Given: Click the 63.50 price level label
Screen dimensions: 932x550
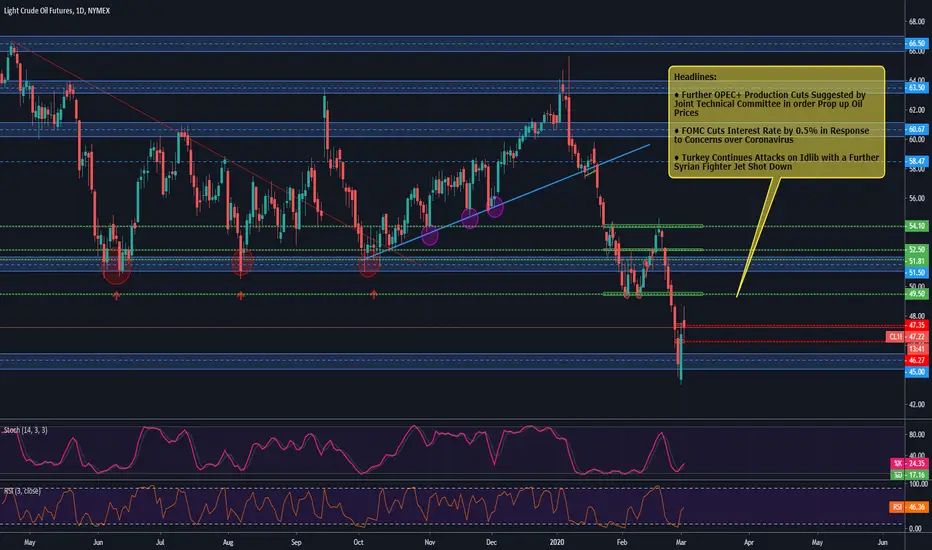Looking at the screenshot, I should (916, 87).
